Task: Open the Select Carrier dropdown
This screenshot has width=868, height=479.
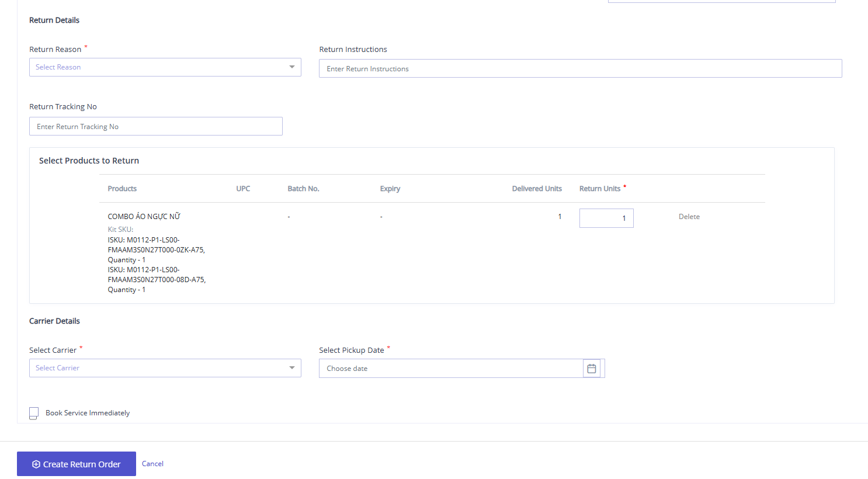Action: click(x=165, y=368)
